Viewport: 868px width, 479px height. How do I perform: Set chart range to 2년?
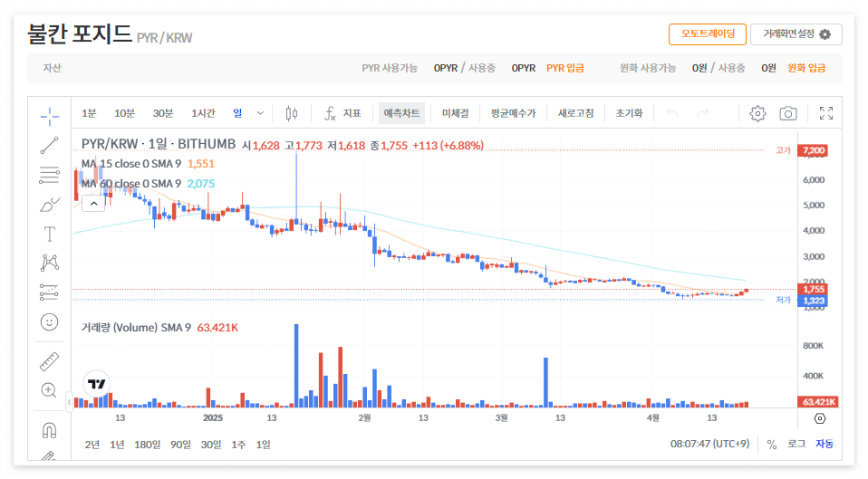point(92,445)
